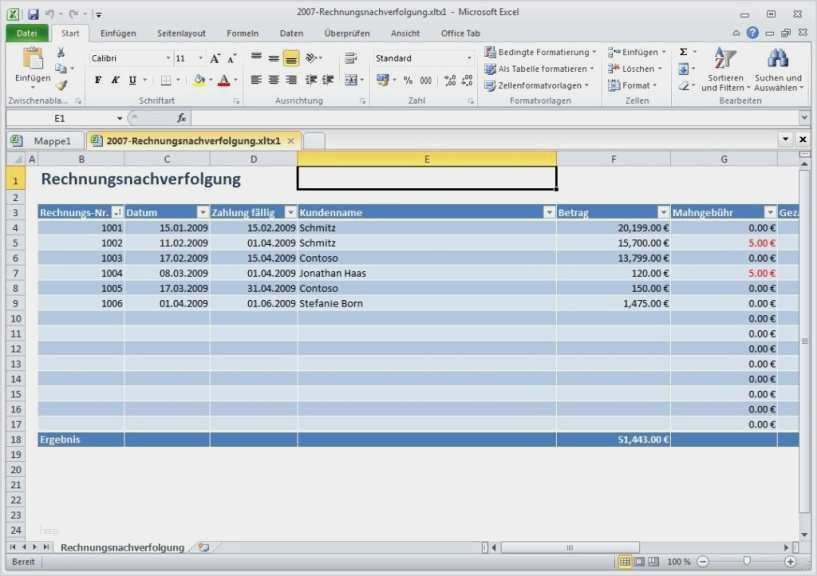Click the Löschen cells button
The height and width of the screenshot is (576, 817).
635,69
